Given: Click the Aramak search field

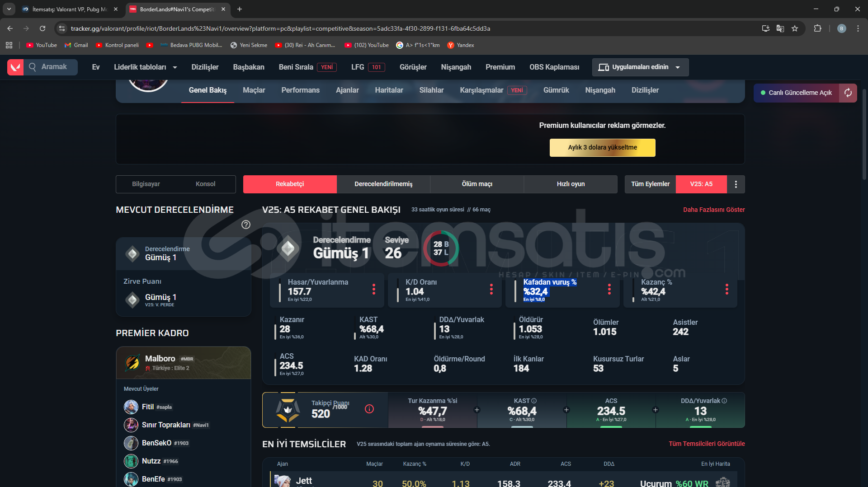Looking at the screenshot, I should pos(51,67).
